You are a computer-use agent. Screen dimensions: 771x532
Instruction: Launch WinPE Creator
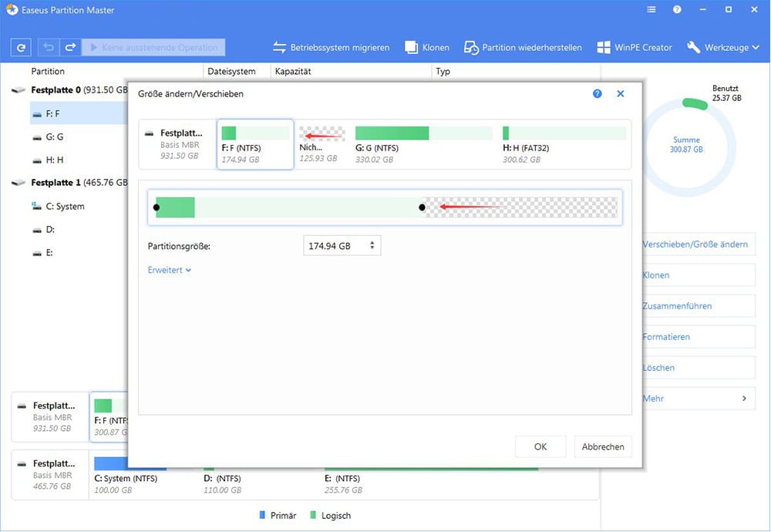coord(635,48)
